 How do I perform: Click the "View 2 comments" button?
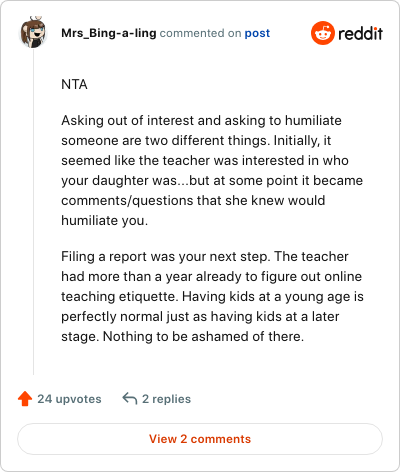[200, 439]
